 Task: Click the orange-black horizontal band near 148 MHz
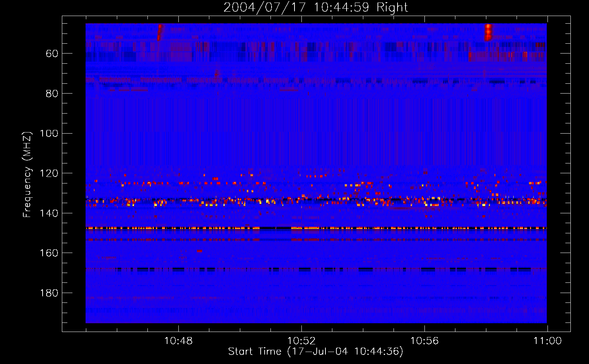click(x=316, y=228)
